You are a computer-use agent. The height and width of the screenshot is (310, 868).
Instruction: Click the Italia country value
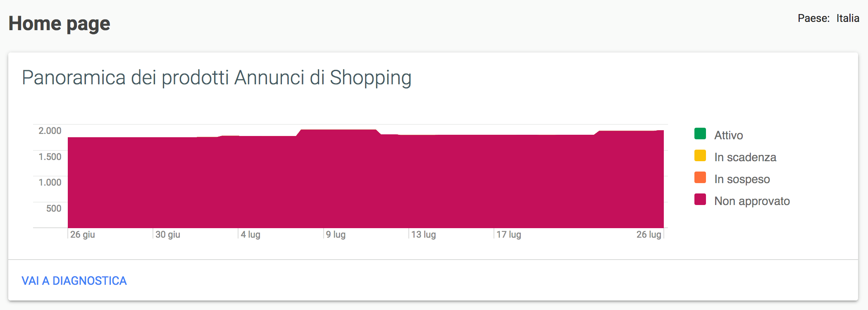(848, 18)
